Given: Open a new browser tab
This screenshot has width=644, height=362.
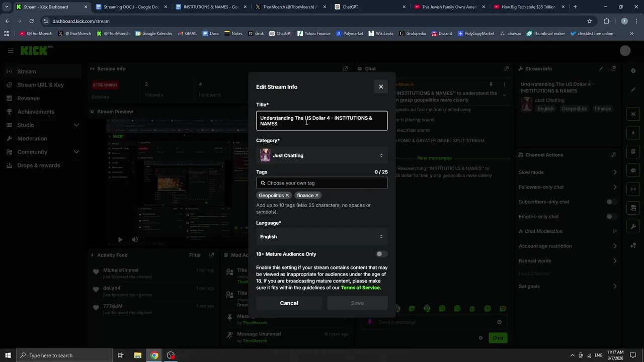Looking at the screenshot, I should point(575,7).
